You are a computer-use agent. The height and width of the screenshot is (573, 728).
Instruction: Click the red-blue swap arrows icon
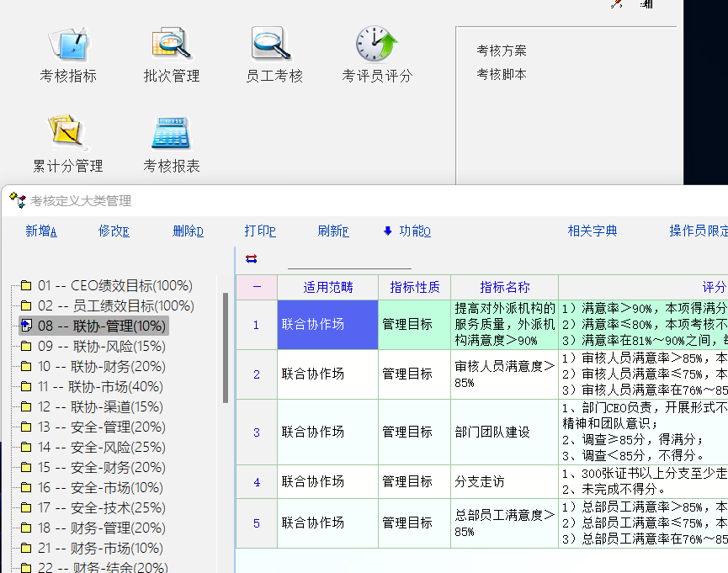coord(251,258)
